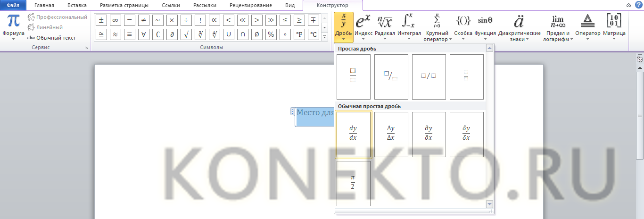Click the Формула button
The image size is (644, 219).
tap(13, 27)
